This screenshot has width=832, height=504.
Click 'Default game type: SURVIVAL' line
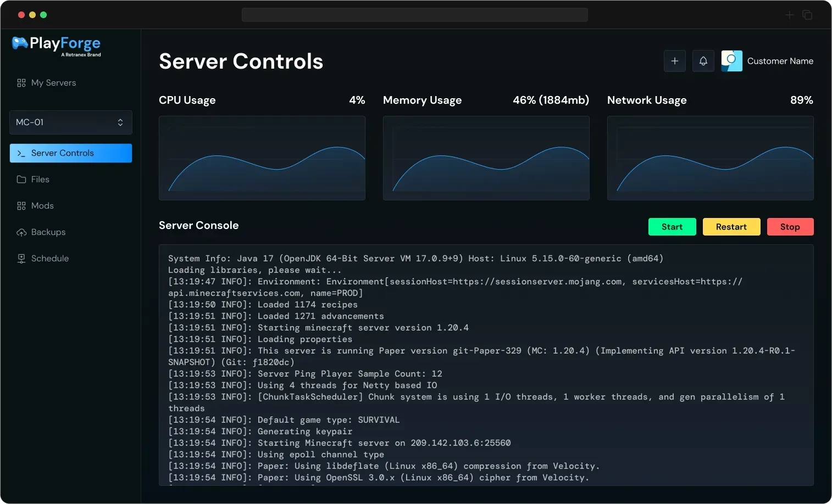tap(284, 420)
